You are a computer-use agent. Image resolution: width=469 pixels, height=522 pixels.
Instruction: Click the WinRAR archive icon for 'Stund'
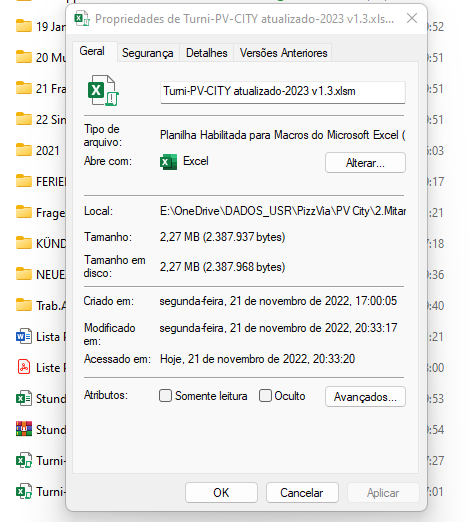click(x=24, y=429)
